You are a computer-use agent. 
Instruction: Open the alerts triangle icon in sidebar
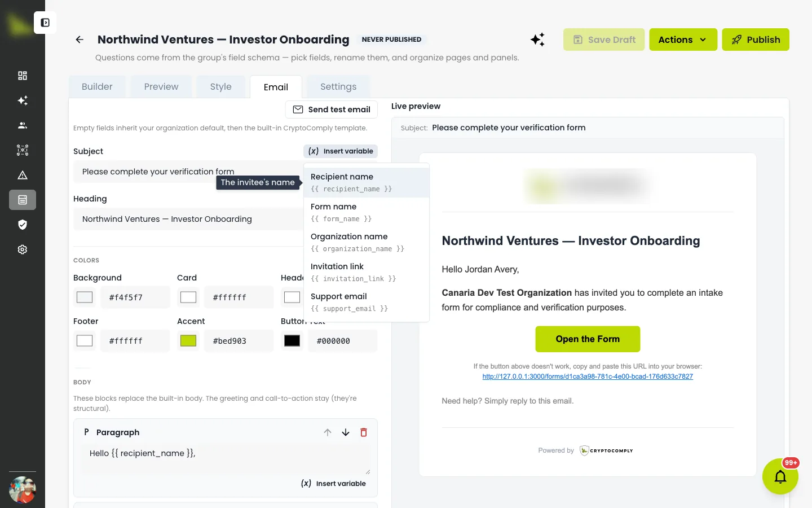pyautogui.click(x=23, y=175)
